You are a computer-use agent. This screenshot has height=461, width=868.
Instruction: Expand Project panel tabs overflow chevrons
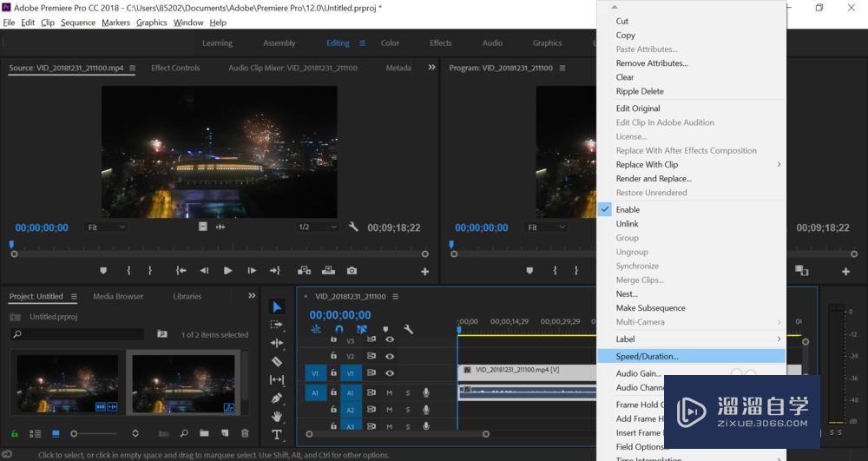click(252, 295)
